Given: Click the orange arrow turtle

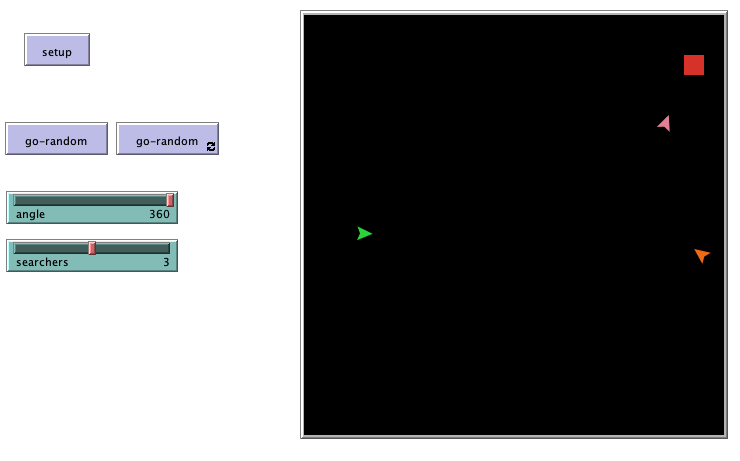Looking at the screenshot, I should pyautogui.click(x=702, y=255).
